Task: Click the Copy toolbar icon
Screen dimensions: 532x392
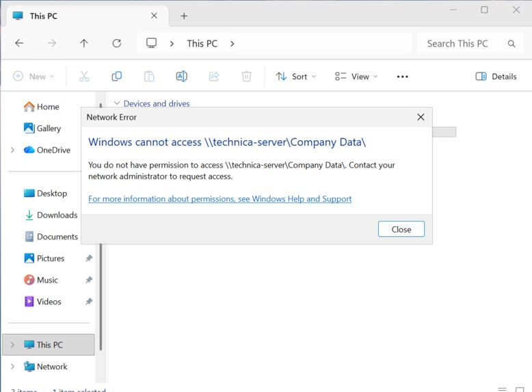Action: click(117, 77)
